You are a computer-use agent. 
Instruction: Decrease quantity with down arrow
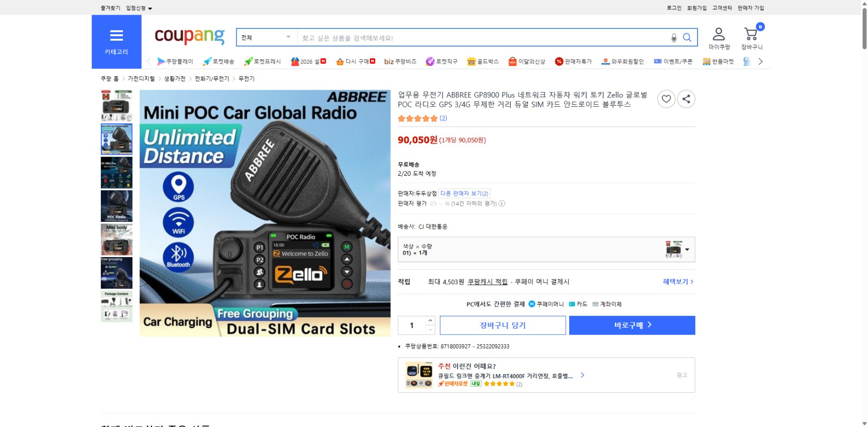tap(430, 330)
